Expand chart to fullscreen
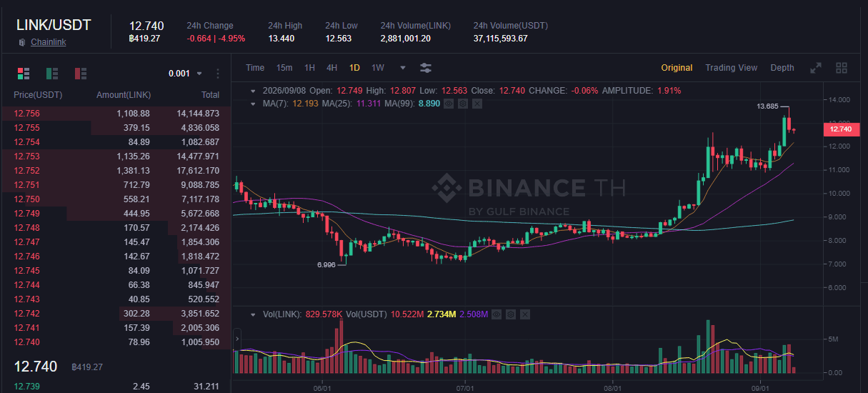This screenshot has width=868, height=393. tap(816, 68)
